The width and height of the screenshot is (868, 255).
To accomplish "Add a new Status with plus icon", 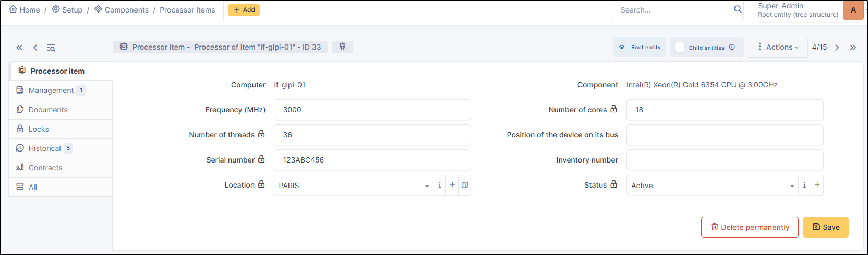I will pyautogui.click(x=817, y=185).
